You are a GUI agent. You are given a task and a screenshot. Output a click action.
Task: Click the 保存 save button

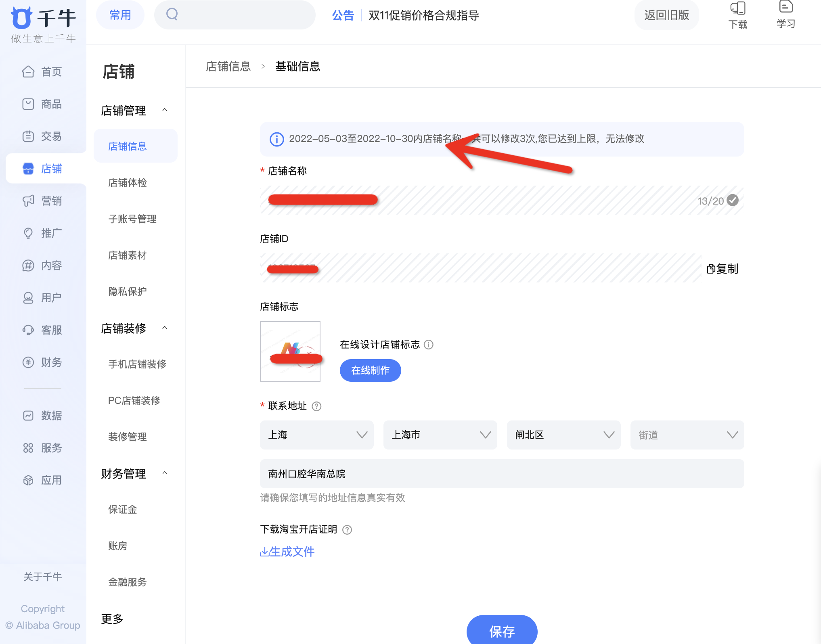(x=502, y=630)
